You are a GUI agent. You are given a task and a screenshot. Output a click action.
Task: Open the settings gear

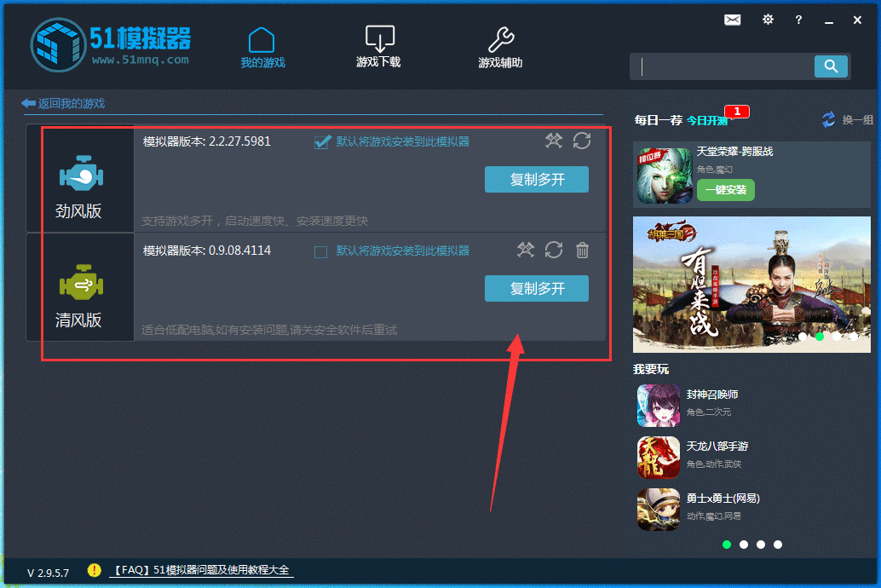[768, 19]
